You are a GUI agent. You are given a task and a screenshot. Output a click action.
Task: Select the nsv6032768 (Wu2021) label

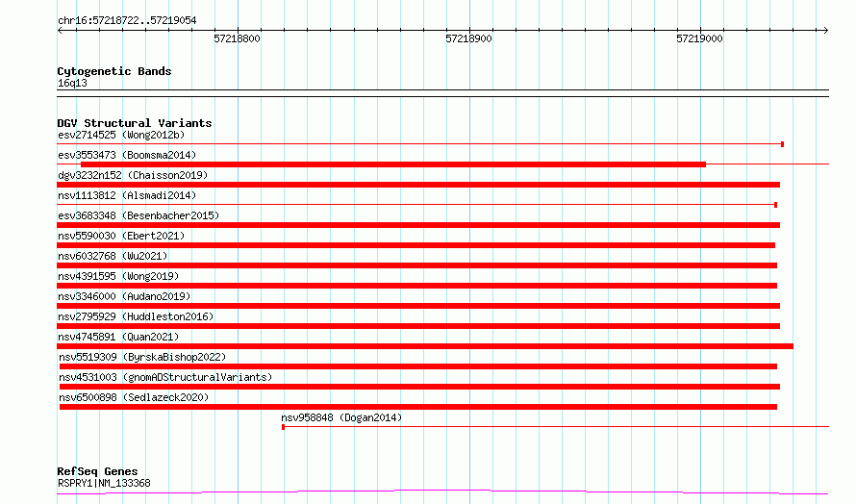tap(113, 256)
